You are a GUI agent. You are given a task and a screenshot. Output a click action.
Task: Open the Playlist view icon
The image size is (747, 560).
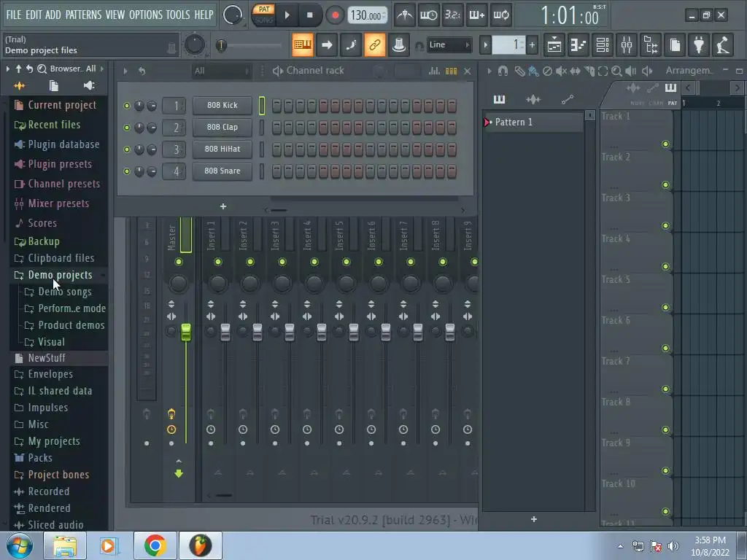click(554, 45)
